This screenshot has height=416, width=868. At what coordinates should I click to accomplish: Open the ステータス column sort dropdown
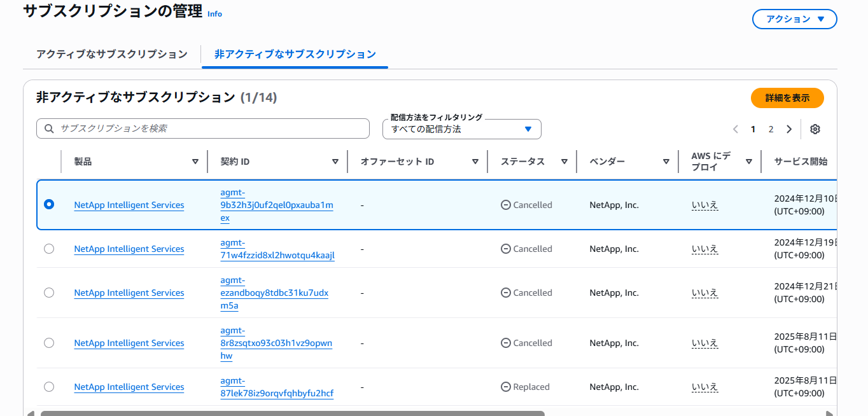(x=564, y=161)
